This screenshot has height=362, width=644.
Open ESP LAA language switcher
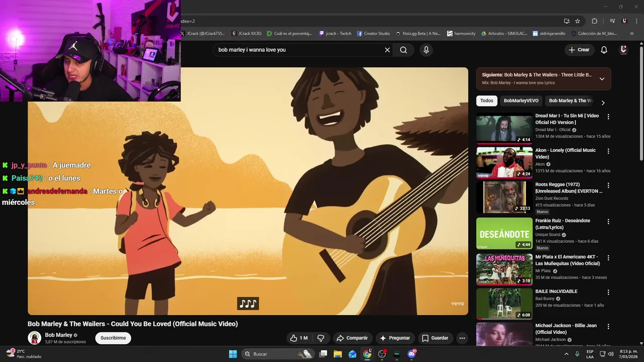click(x=590, y=354)
